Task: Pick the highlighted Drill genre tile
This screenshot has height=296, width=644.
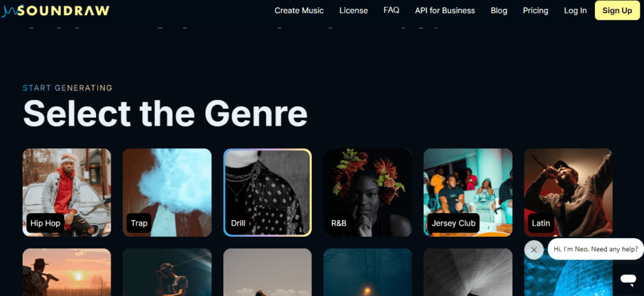Action: (x=267, y=192)
